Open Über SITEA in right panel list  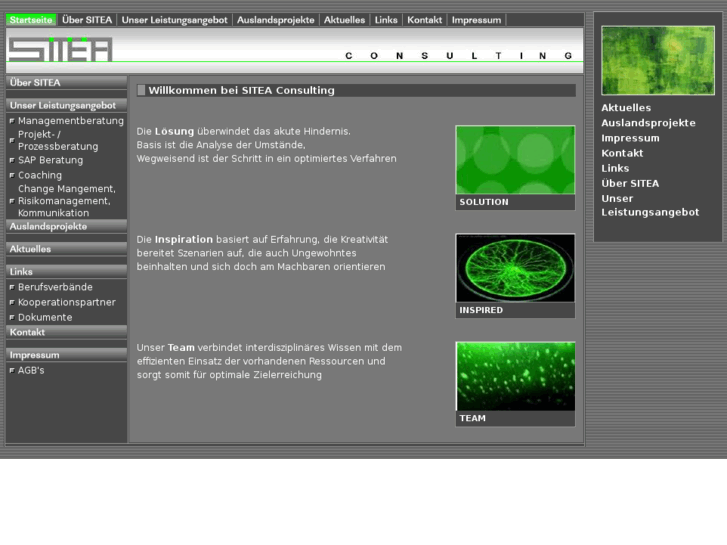630,183
